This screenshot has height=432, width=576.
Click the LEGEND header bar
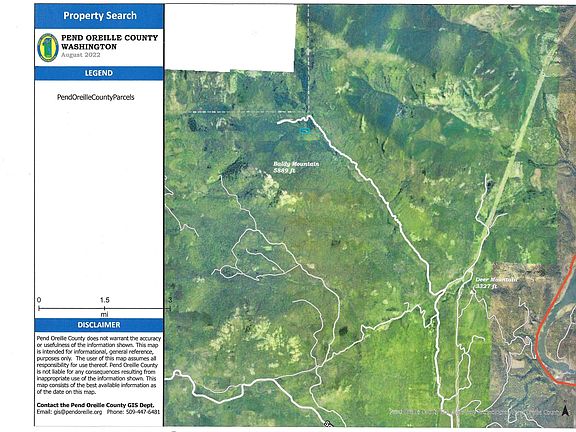pos(99,73)
